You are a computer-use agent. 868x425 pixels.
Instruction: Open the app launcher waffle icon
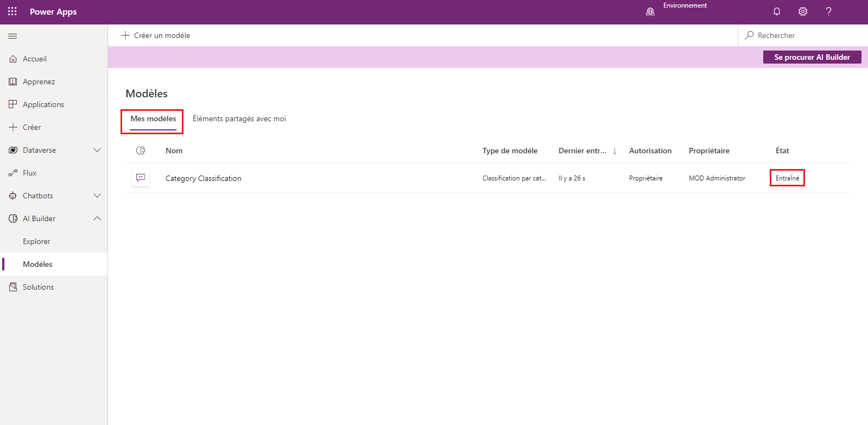pyautogui.click(x=12, y=11)
